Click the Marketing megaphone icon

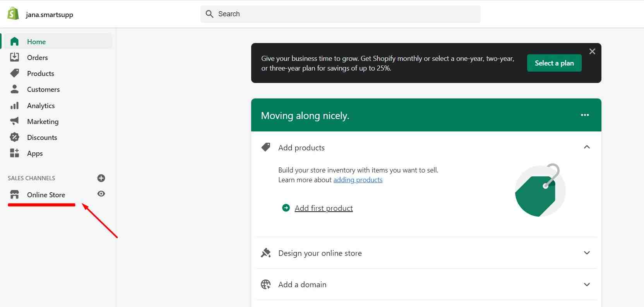coord(14,121)
